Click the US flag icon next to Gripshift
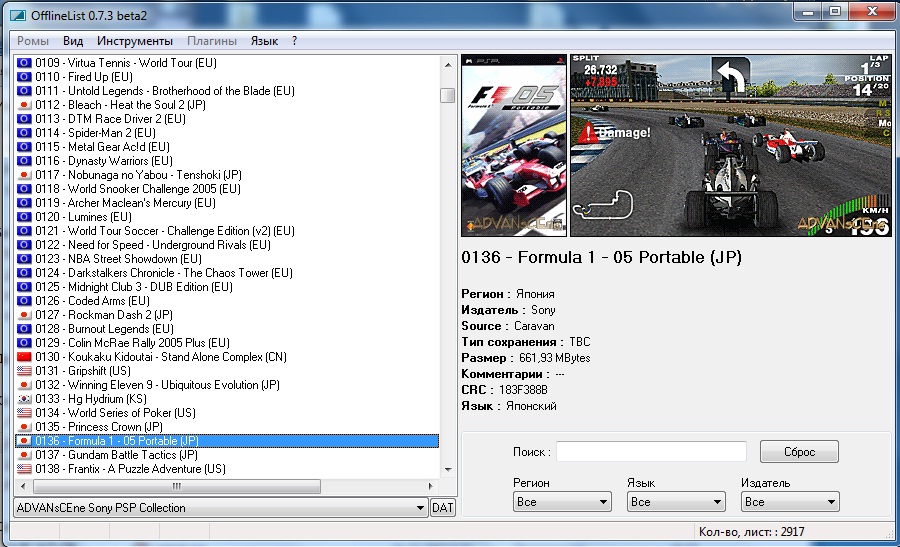900x547 pixels. pyautogui.click(x=25, y=371)
